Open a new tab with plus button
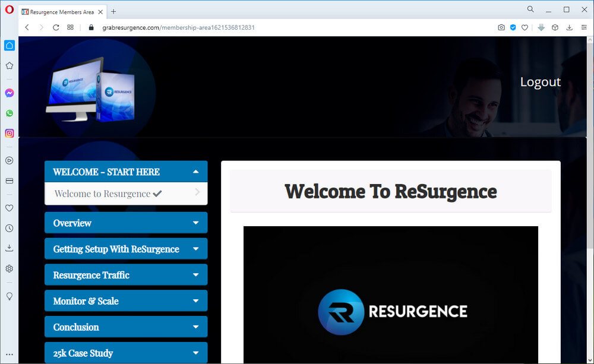Screen dimensions: 594x364 pyautogui.click(x=113, y=12)
